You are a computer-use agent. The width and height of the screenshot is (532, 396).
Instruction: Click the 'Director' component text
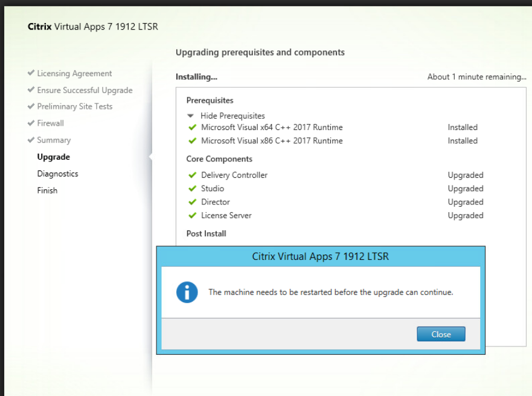coord(216,202)
